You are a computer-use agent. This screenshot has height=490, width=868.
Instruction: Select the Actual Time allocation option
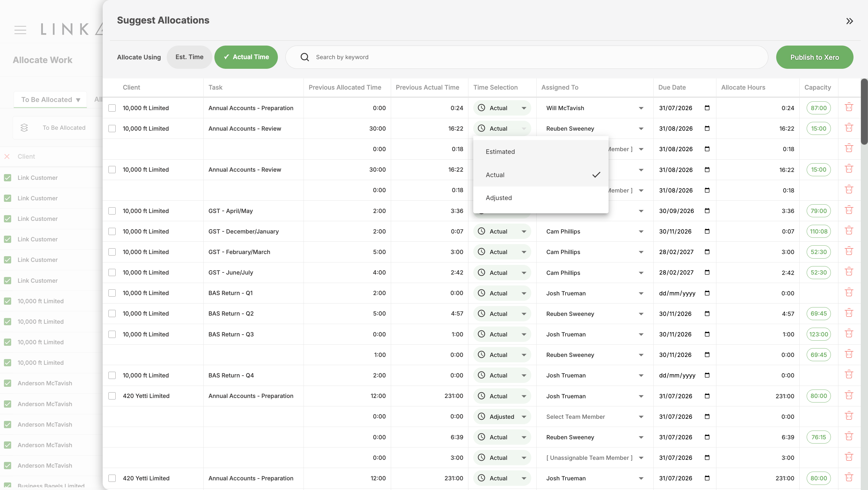tap(246, 57)
